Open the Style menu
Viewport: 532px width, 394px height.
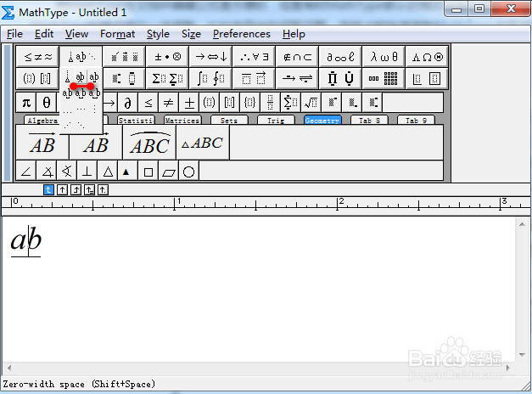pos(158,34)
